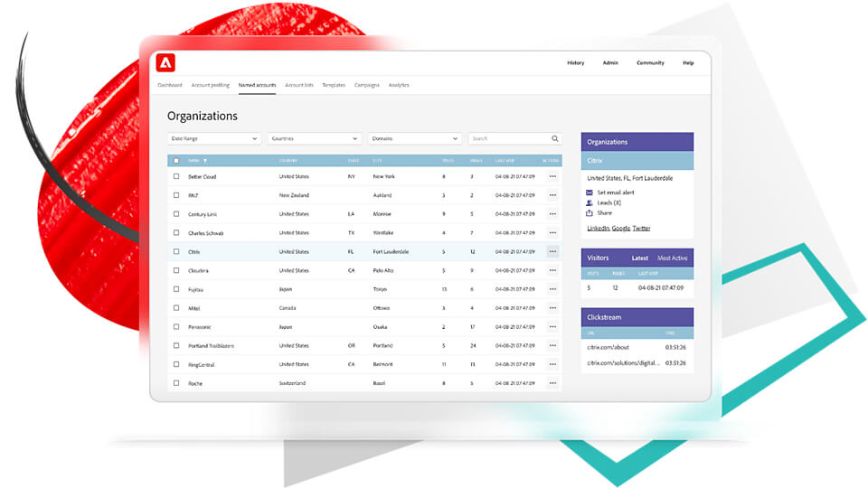Open the actions ellipsis for Panasonic row

click(x=552, y=327)
